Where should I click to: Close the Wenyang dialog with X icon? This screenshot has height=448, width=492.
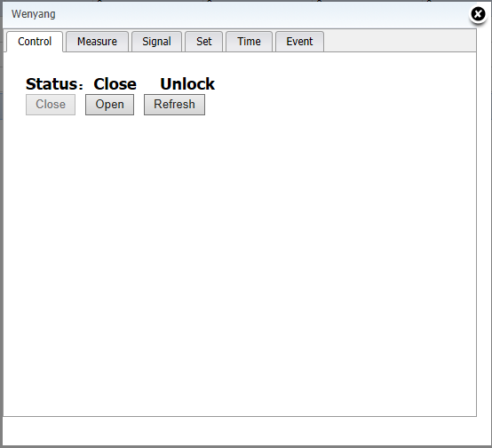tap(478, 14)
